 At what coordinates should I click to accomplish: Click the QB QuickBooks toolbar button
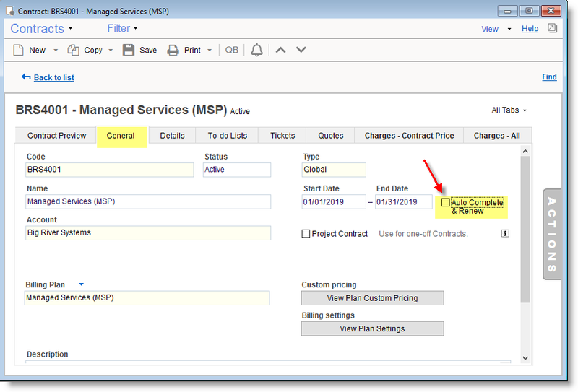click(x=231, y=50)
